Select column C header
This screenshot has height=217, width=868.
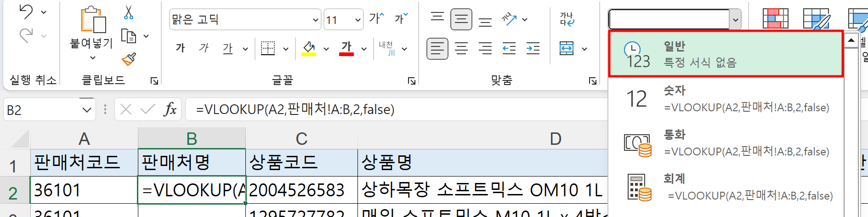coord(301,138)
